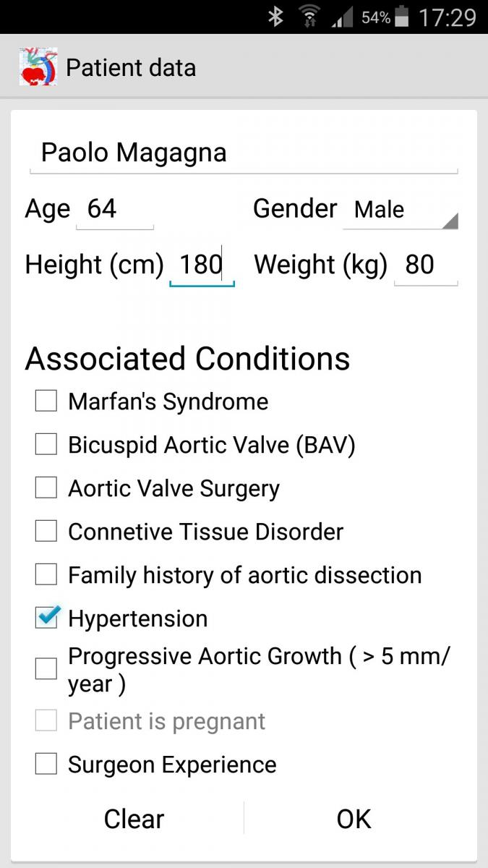This screenshot has height=868, width=488.
Task: Uncheck the Hypertension checkbox
Action: 46,618
